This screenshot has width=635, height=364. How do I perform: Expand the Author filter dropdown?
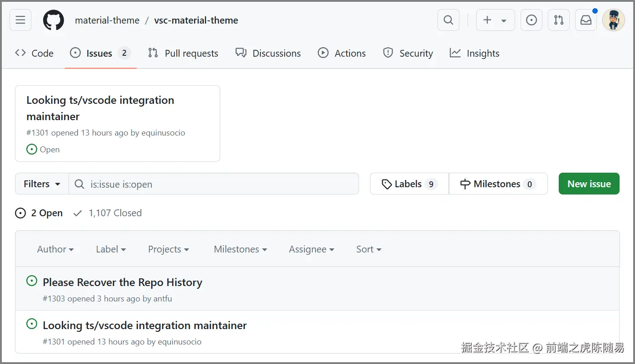pyautogui.click(x=55, y=249)
